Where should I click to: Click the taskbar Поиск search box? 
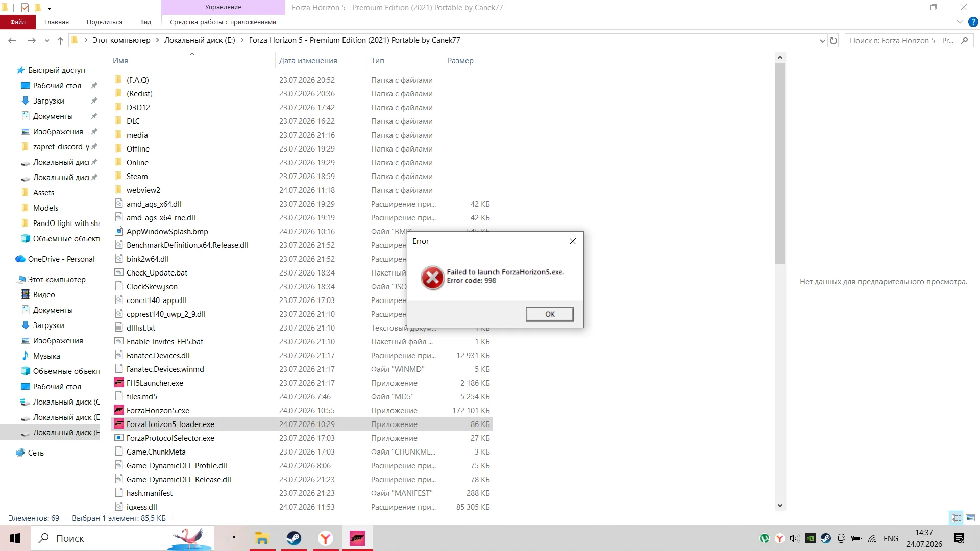point(122,538)
